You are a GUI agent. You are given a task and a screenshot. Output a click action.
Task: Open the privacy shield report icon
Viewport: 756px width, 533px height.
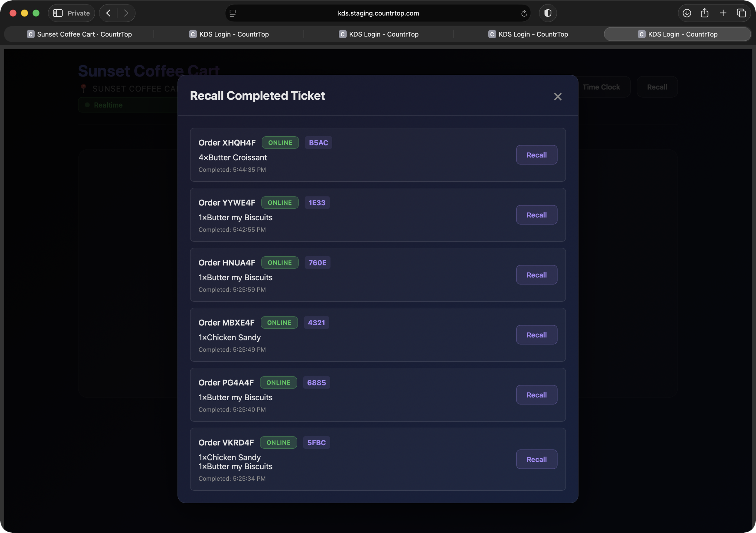[548, 13]
